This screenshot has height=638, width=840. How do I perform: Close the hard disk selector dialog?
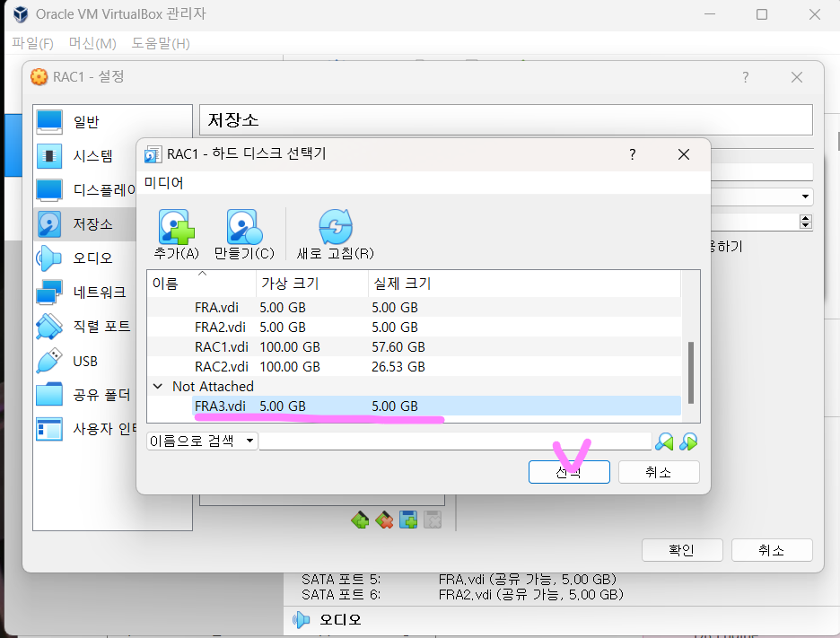click(x=684, y=155)
